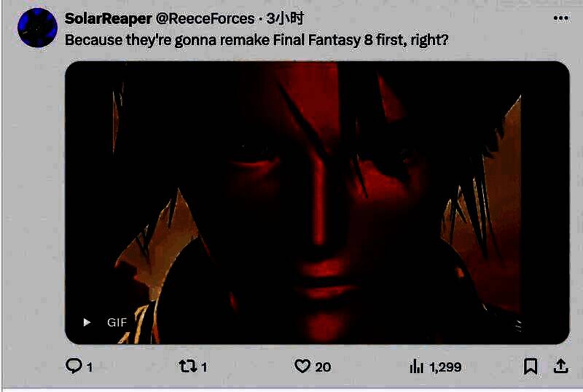Click the red-faced character GIF thumbnail
This screenshot has height=392, width=583.
317,203
